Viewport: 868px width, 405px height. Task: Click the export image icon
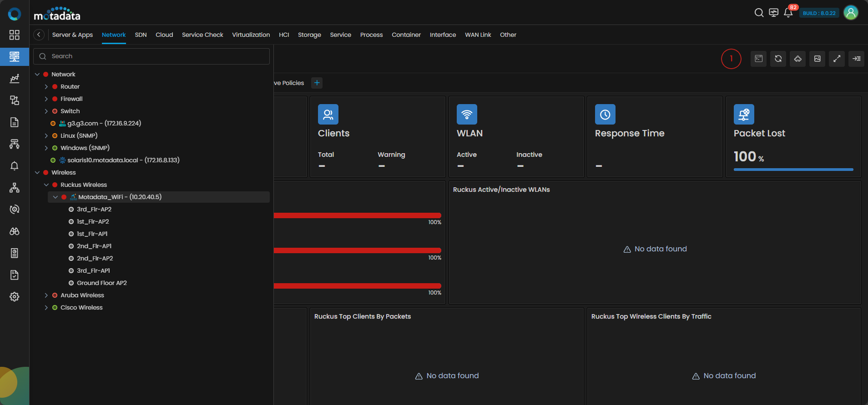click(818, 59)
